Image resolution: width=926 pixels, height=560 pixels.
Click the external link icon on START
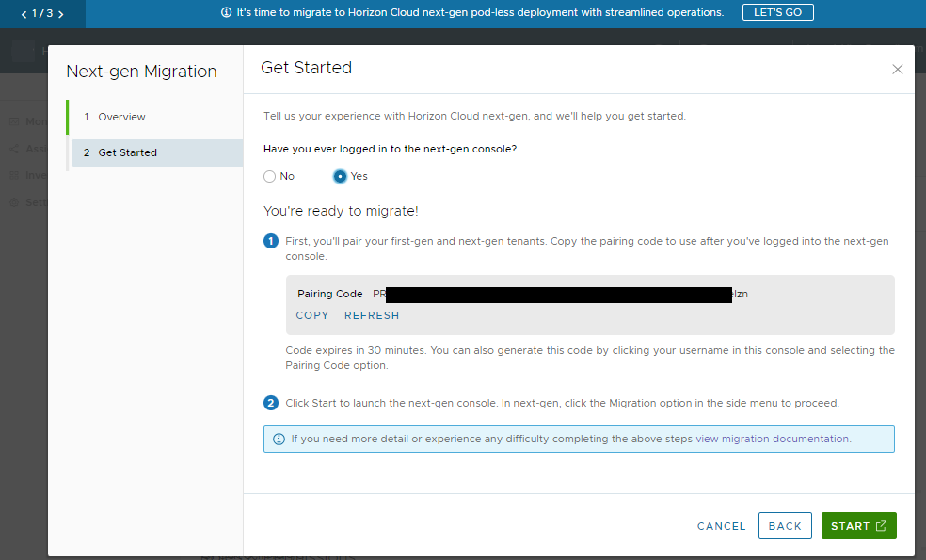(881, 526)
